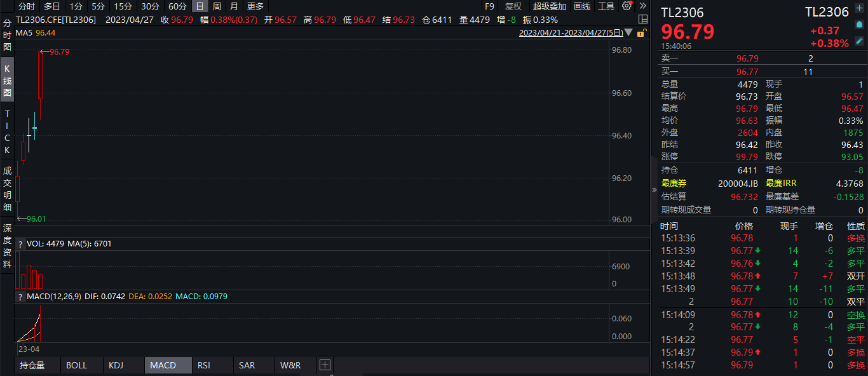Click the plus icon to add TL2306 to watchlist
The width and height of the screenshot is (868, 376).
pos(859,7)
